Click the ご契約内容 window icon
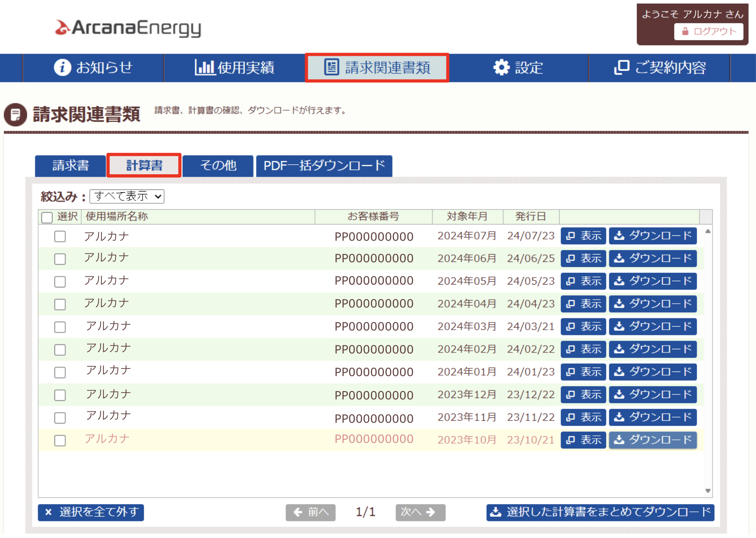Screen dimensions: 756x538 [x=622, y=67]
